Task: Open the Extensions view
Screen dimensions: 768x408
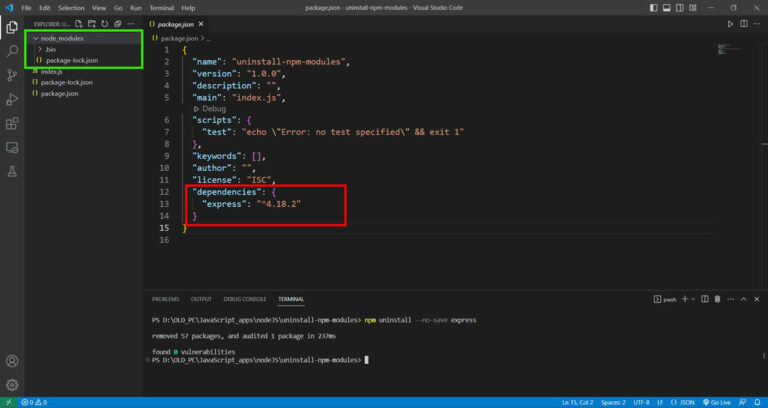Action: pos(12,124)
